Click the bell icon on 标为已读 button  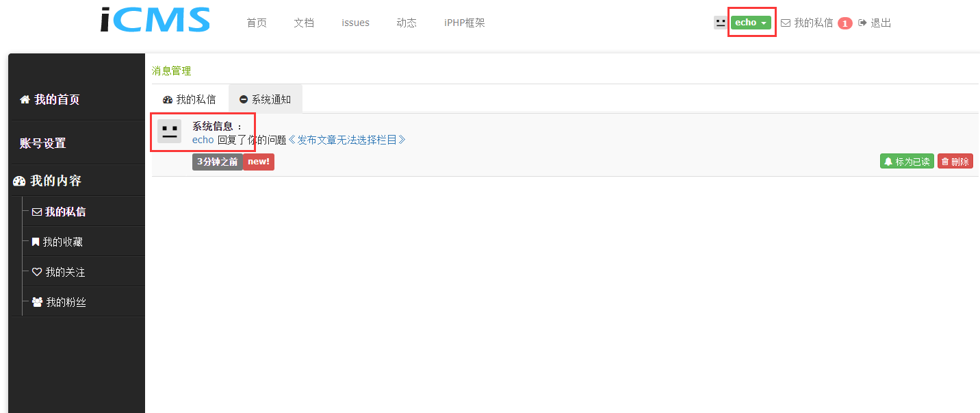[x=888, y=162]
